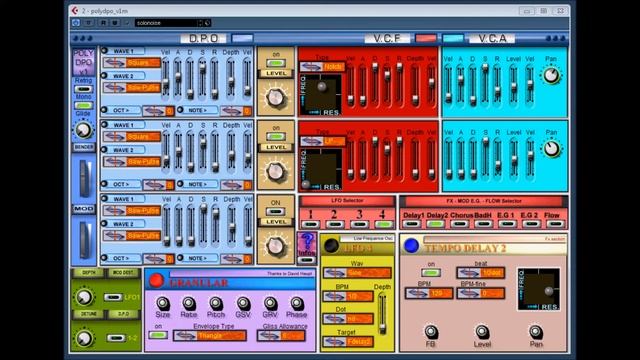This screenshot has height=360, width=640.
Task: Click the DEPTH button in green panel
Action: click(x=89, y=273)
